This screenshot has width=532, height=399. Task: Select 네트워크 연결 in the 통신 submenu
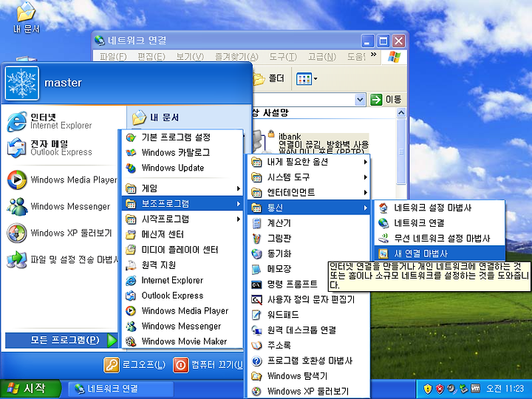pyautogui.click(x=440, y=223)
